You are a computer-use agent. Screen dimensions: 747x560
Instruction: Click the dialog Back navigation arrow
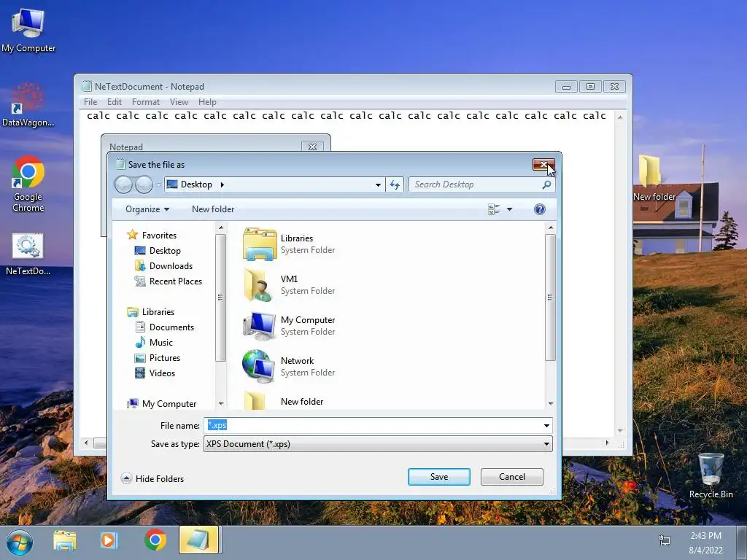123,184
